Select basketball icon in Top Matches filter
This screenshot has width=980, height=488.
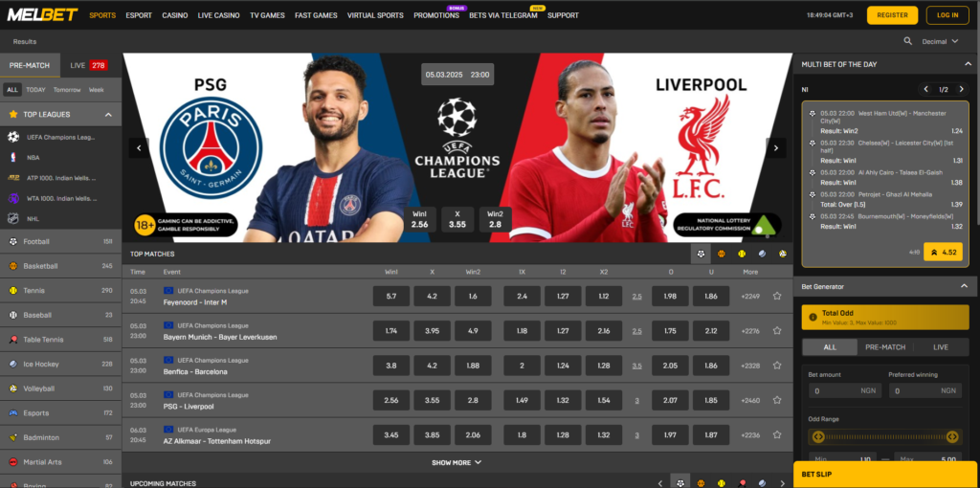[x=722, y=254]
